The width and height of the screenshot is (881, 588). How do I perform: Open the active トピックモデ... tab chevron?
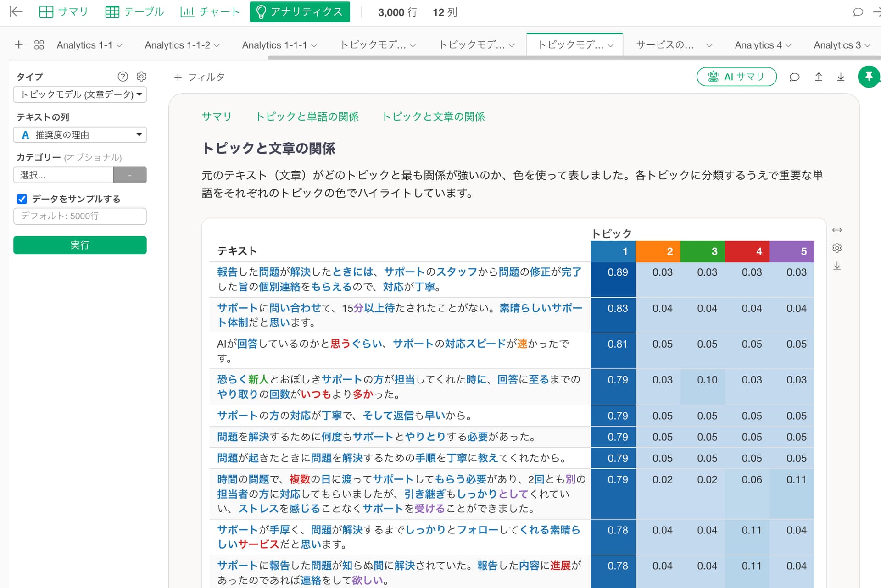point(611,45)
